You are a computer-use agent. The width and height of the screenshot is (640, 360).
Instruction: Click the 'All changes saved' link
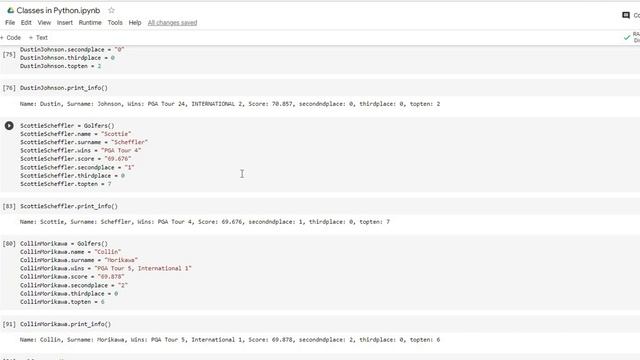(172, 22)
